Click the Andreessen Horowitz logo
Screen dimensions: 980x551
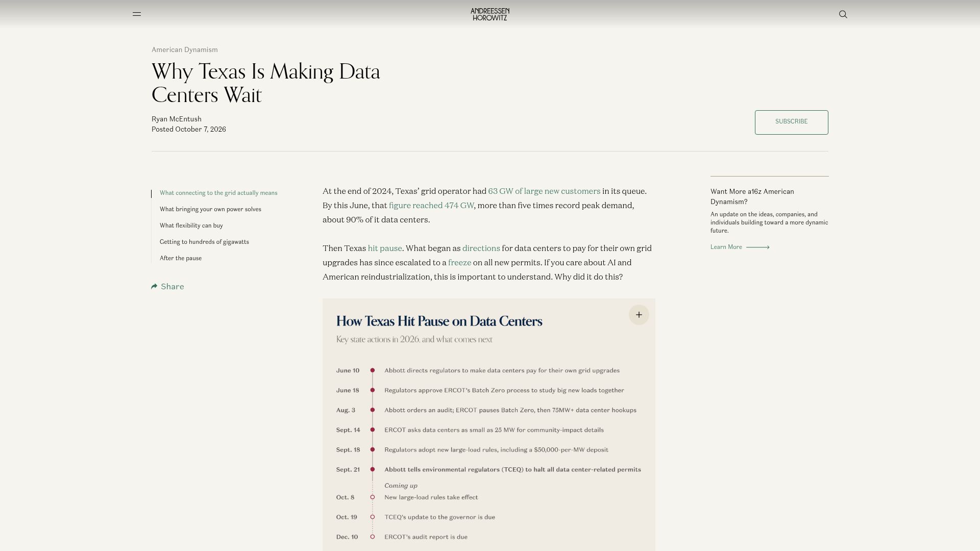tap(490, 14)
